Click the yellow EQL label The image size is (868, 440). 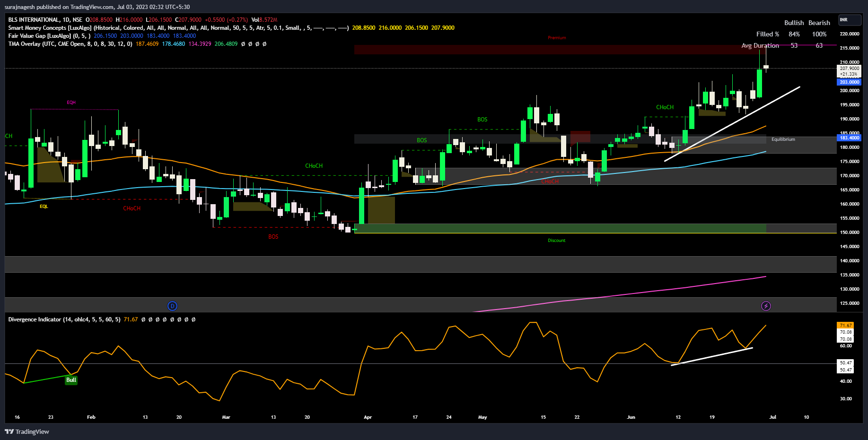[44, 207]
